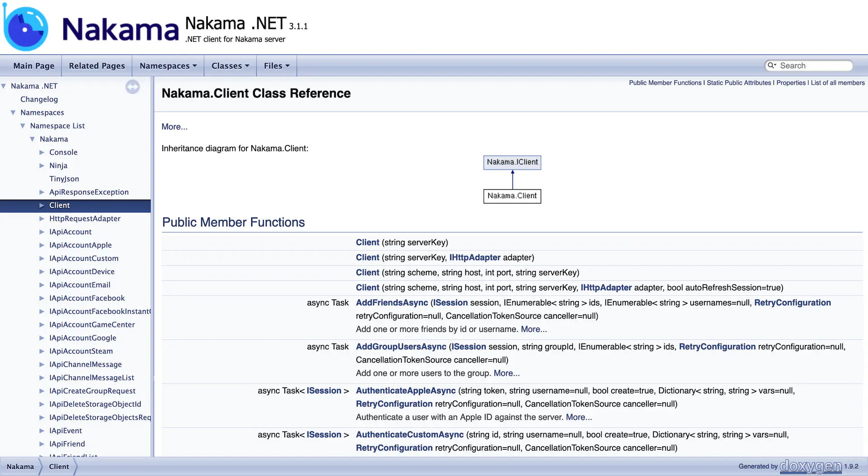
Task: Select IApiAccountCustom in the tree
Action: point(84,259)
